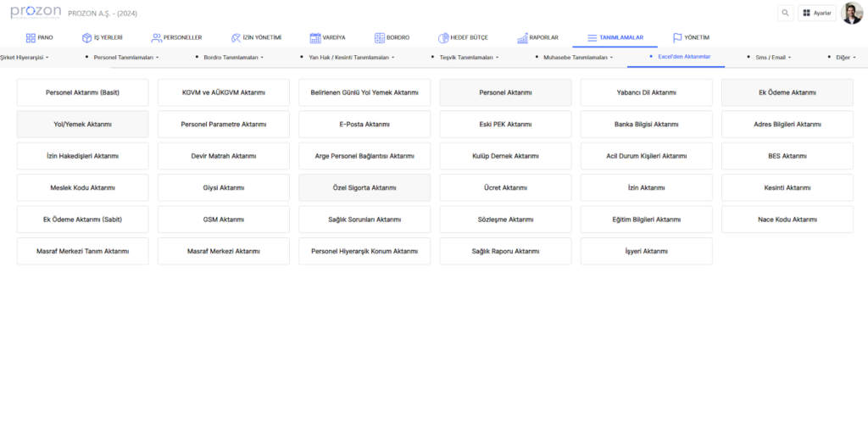Click the Vardiya calendar icon
This screenshot has width=868, height=423.
[x=315, y=38]
